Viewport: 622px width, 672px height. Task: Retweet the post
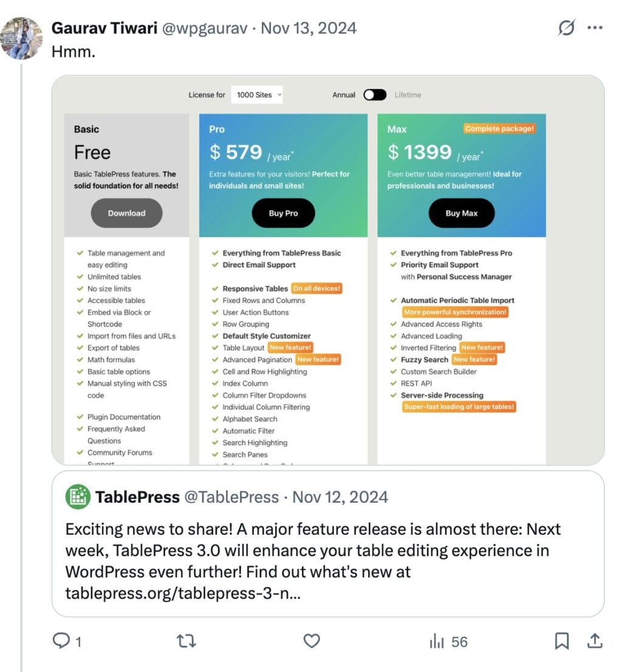pyautogui.click(x=186, y=641)
